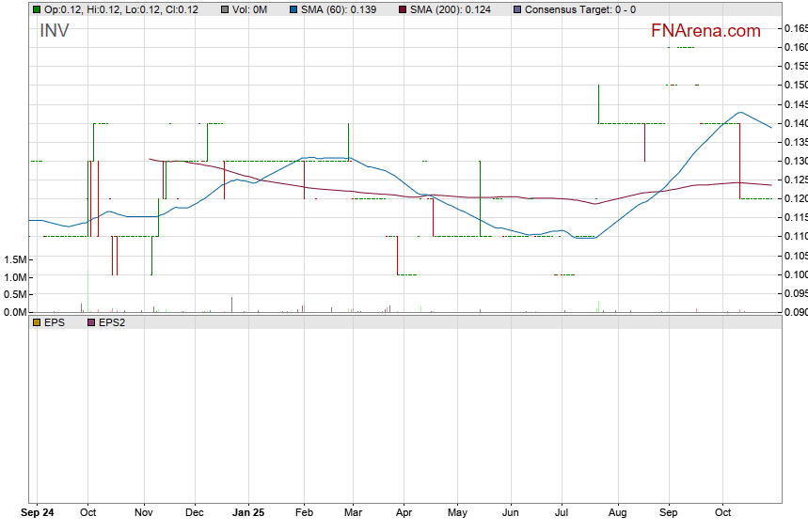This screenshot has height=532, width=808.
Task: Click the blue SMA (60) legend swatch
Action: point(293,9)
